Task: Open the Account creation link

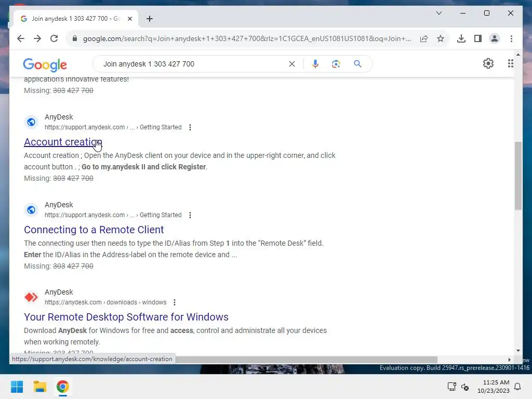Action: (x=63, y=142)
